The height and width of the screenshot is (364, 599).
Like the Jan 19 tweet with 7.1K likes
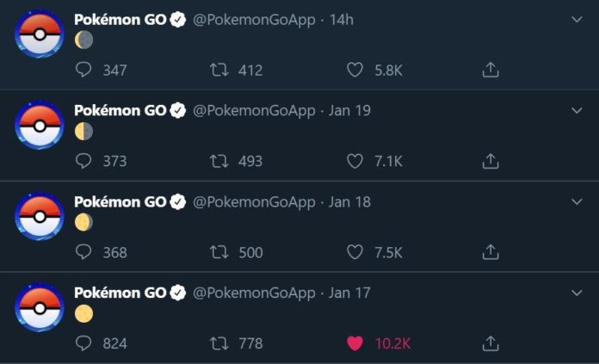[355, 161]
